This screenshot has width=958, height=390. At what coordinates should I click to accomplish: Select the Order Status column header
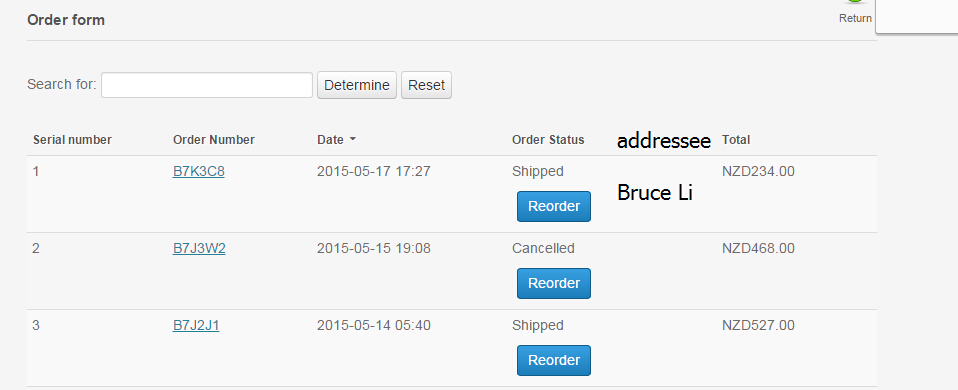click(548, 140)
